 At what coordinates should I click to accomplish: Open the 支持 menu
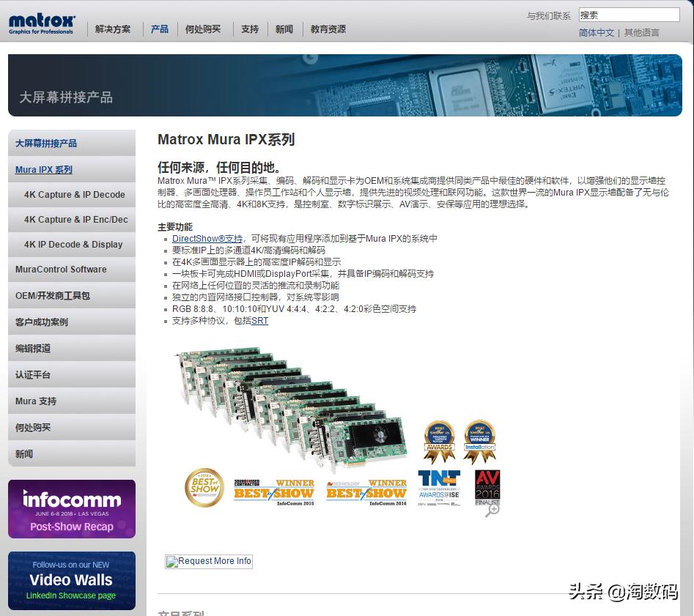248,29
